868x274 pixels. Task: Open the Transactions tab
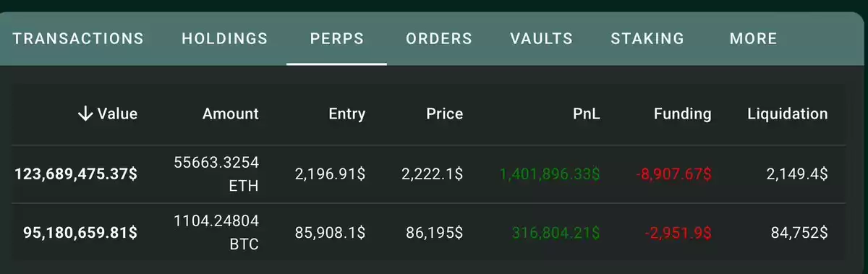click(78, 38)
